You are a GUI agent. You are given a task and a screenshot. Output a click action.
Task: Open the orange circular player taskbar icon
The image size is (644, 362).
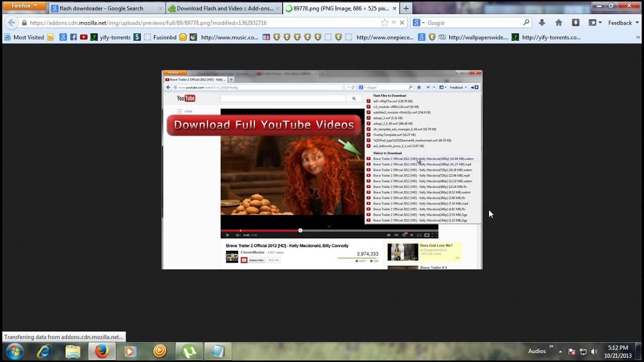(x=159, y=351)
